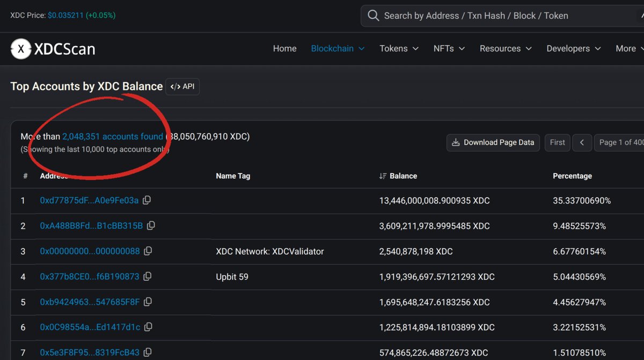Image resolution: width=644 pixels, height=360 pixels.
Task: Expand the NFTs dropdown menu
Action: pos(449,48)
